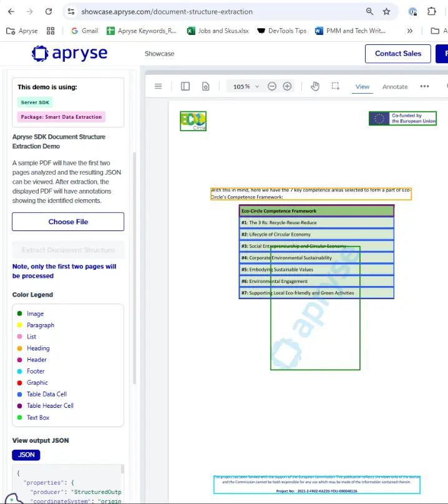Click the Image legend green dot

[x=19, y=314]
